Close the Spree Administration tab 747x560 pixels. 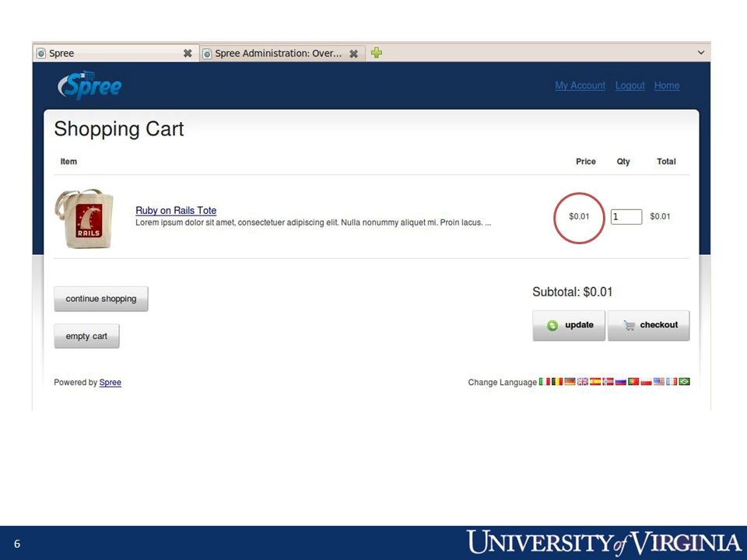click(x=353, y=54)
